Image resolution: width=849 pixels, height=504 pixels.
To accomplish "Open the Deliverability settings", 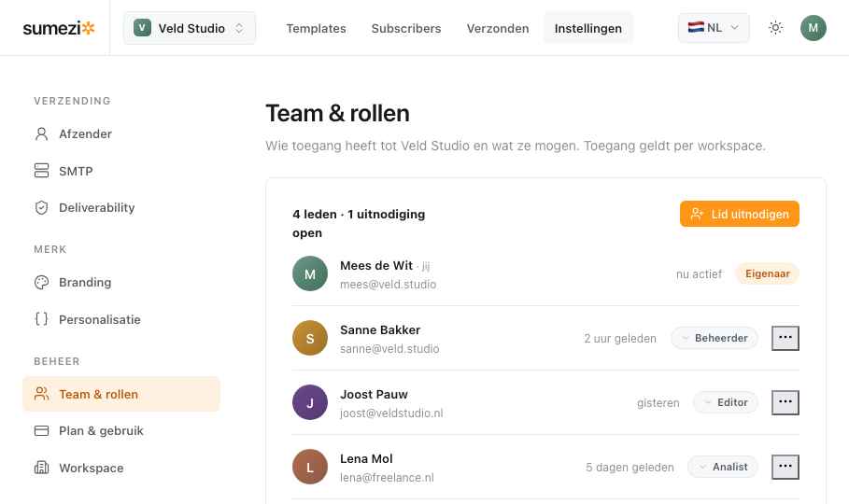I will (x=121, y=208).
